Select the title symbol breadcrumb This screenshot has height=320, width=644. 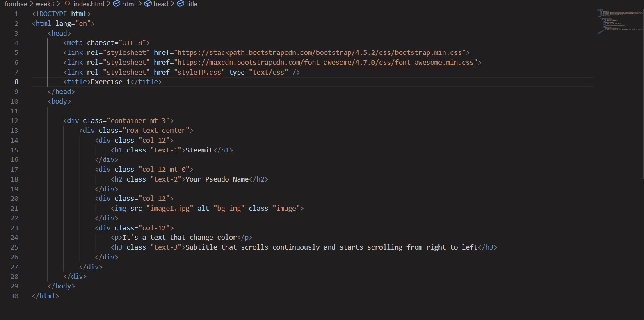click(191, 4)
